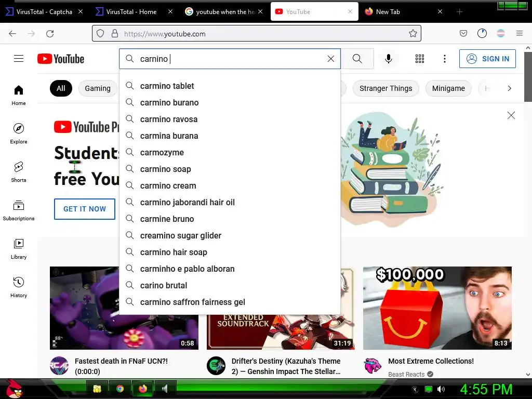The width and height of the screenshot is (532, 399).
Task: Click the SIGN IN button
Action: tap(487, 59)
